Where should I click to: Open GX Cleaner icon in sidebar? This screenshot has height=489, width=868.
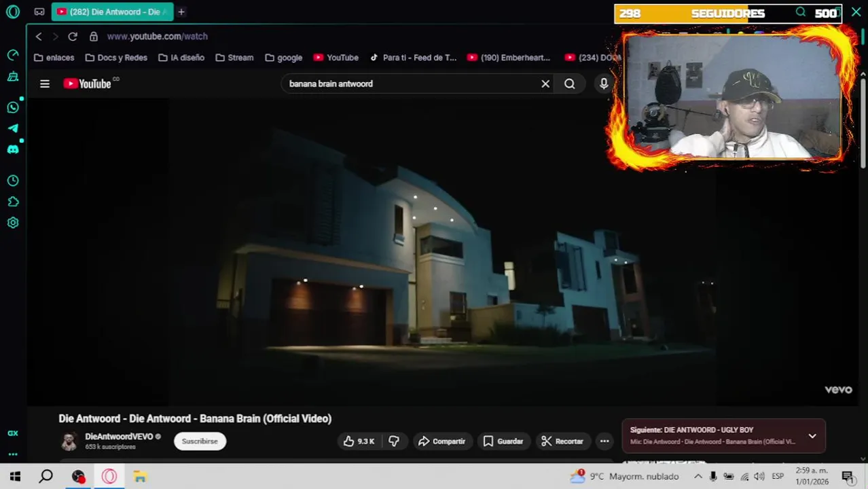coord(13,77)
